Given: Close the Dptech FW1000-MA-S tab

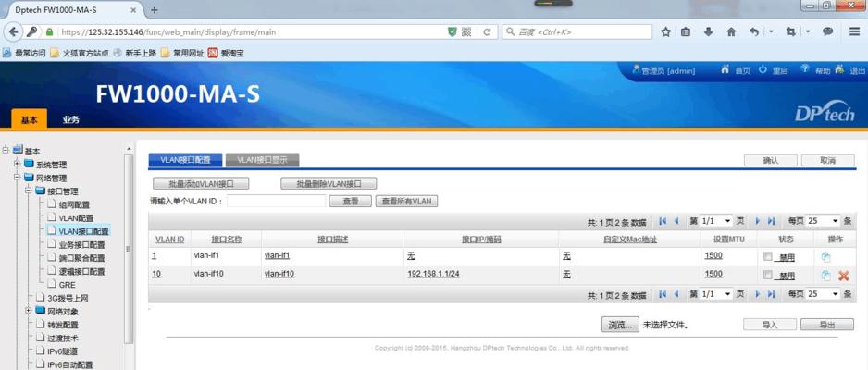Looking at the screenshot, I should [133, 10].
